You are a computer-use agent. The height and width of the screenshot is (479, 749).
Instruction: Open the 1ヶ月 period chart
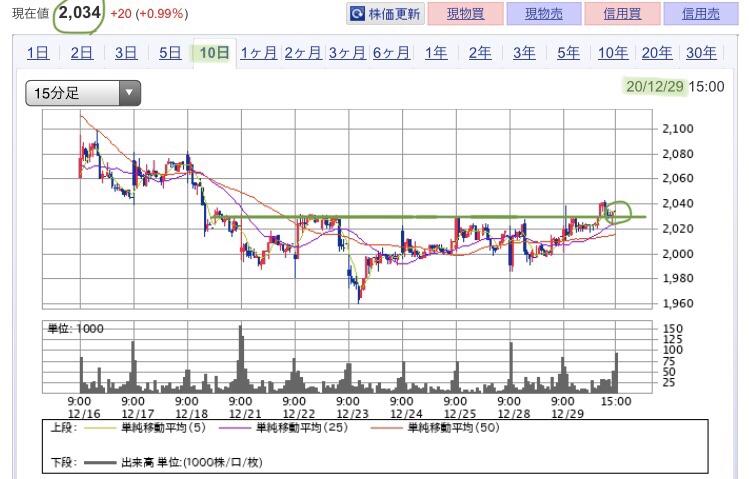tap(258, 53)
